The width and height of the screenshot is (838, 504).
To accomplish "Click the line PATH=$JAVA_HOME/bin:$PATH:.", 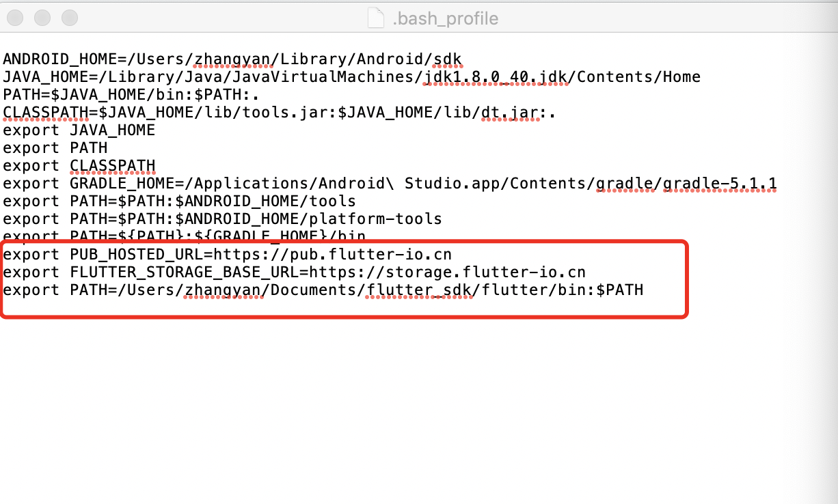I will click(x=131, y=95).
